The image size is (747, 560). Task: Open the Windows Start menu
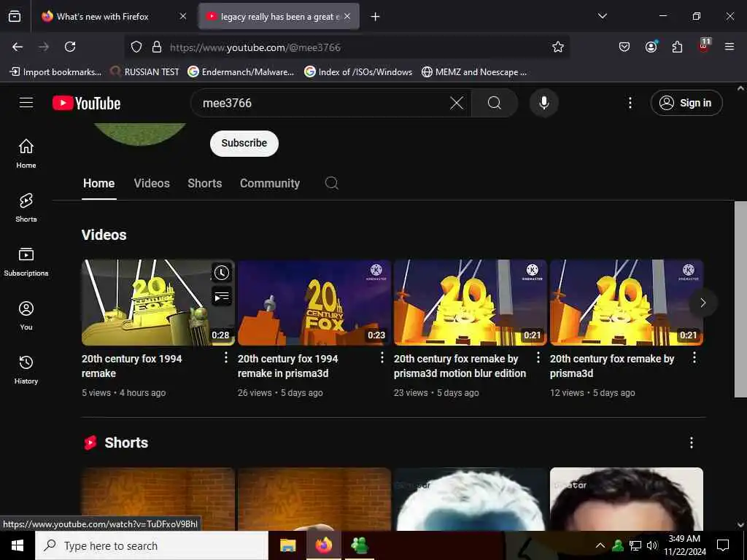click(18, 545)
